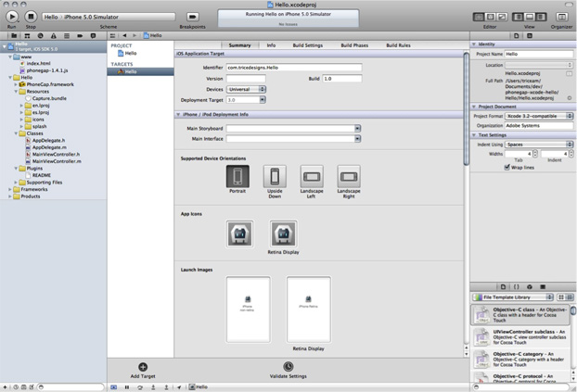Open the Project Format dropdown
The width and height of the screenshot is (577, 392).
[x=539, y=116]
